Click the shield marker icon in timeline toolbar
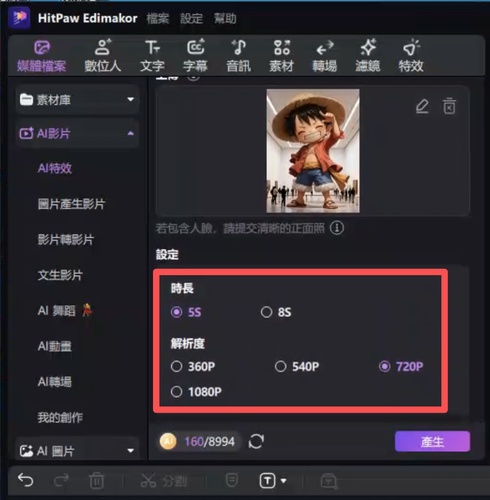This screenshot has width=490, height=500. pos(232,480)
